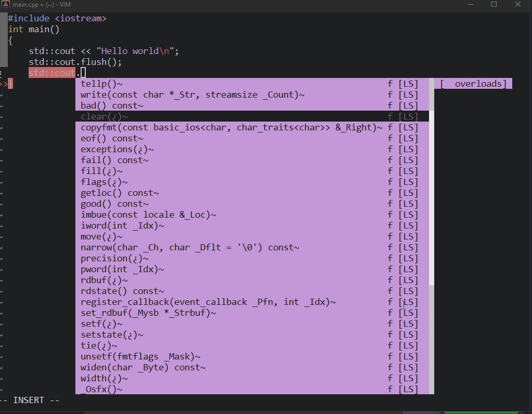Viewport: 532px width, 414px height.
Task: Click the int main() line
Action: coord(34,30)
